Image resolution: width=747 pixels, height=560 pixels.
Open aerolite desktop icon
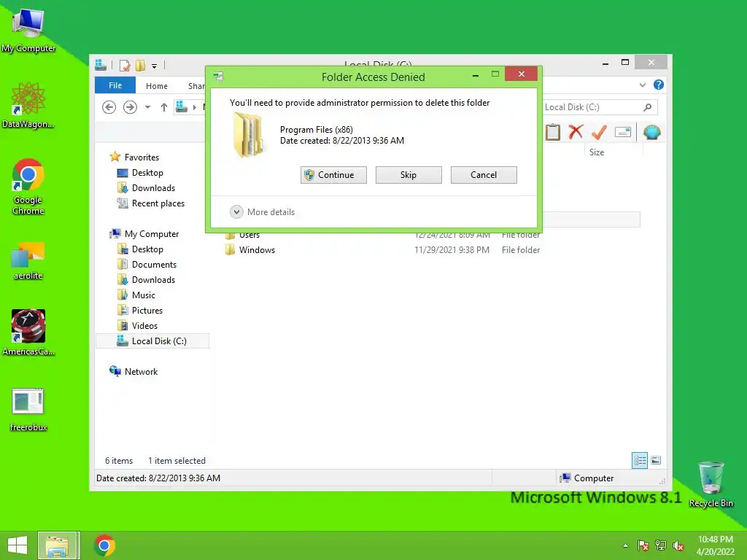click(x=28, y=261)
